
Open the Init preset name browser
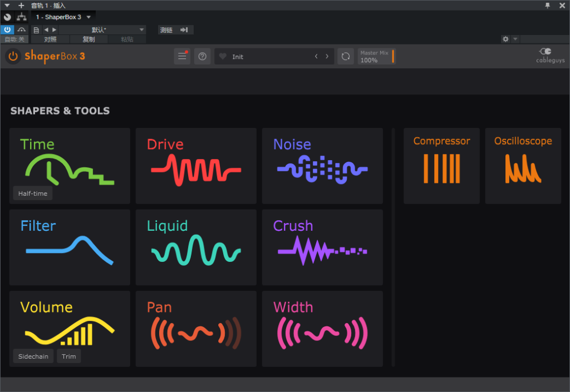tap(238, 57)
